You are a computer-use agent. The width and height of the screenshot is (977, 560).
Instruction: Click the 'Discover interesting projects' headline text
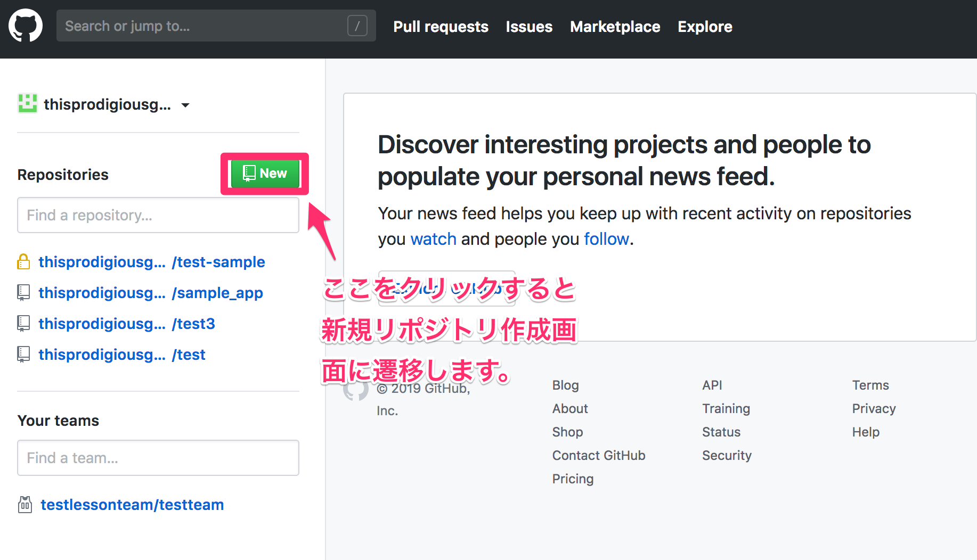coord(624,160)
